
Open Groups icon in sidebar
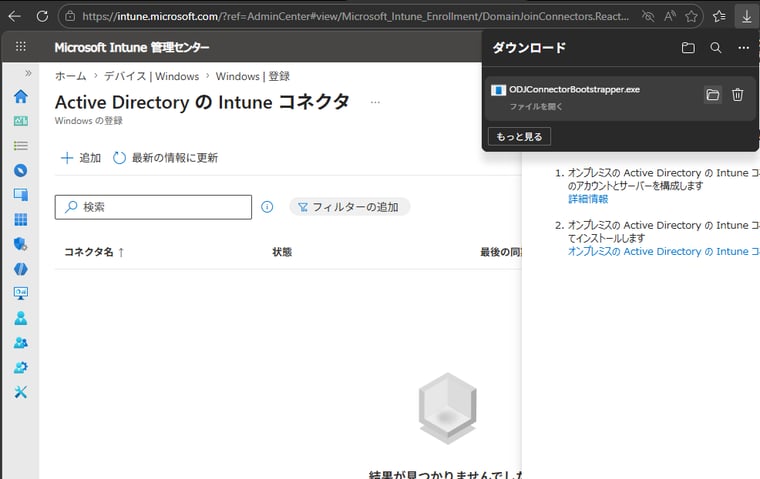tap(21, 343)
